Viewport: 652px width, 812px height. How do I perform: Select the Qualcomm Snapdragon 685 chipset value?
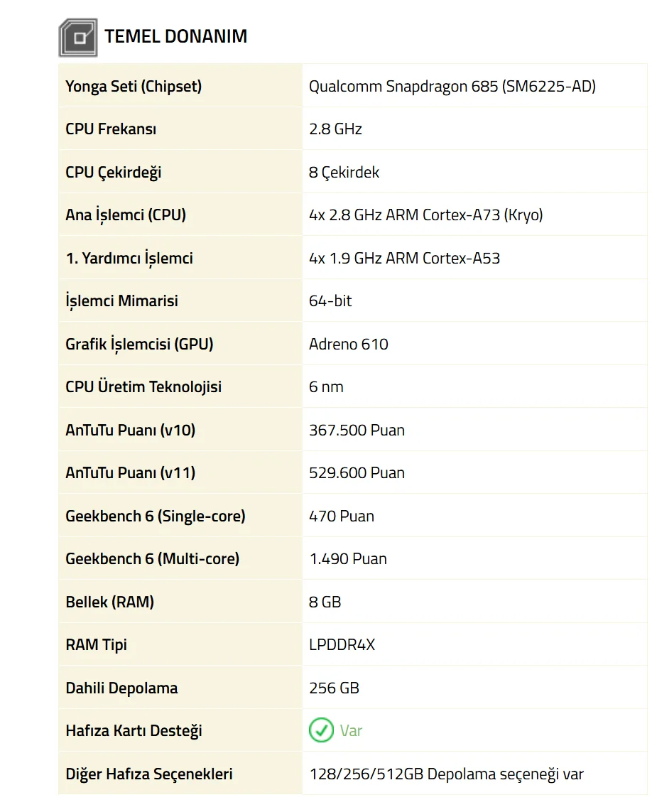coord(452,87)
